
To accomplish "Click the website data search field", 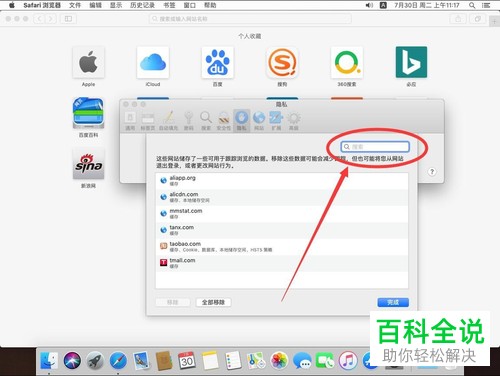I will click(x=375, y=147).
